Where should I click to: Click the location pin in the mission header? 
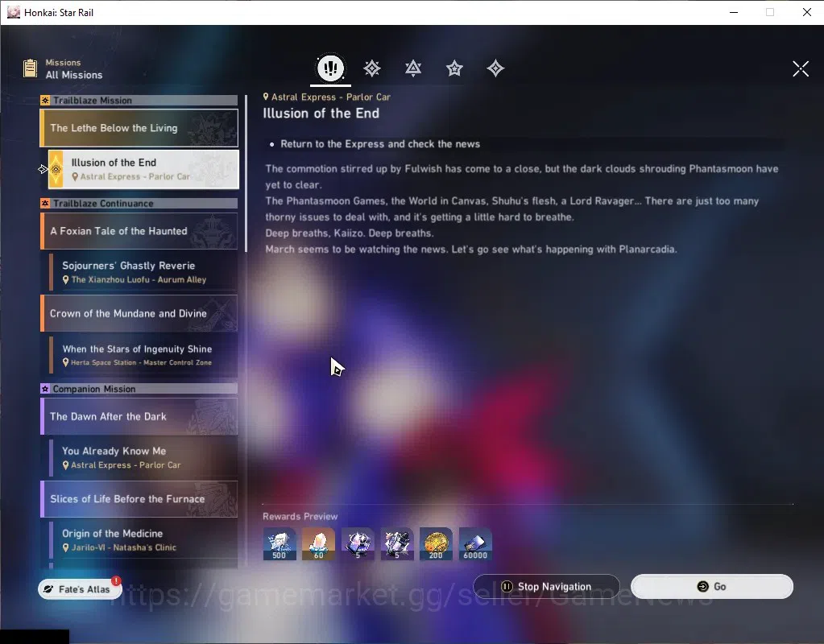coord(266,97)
